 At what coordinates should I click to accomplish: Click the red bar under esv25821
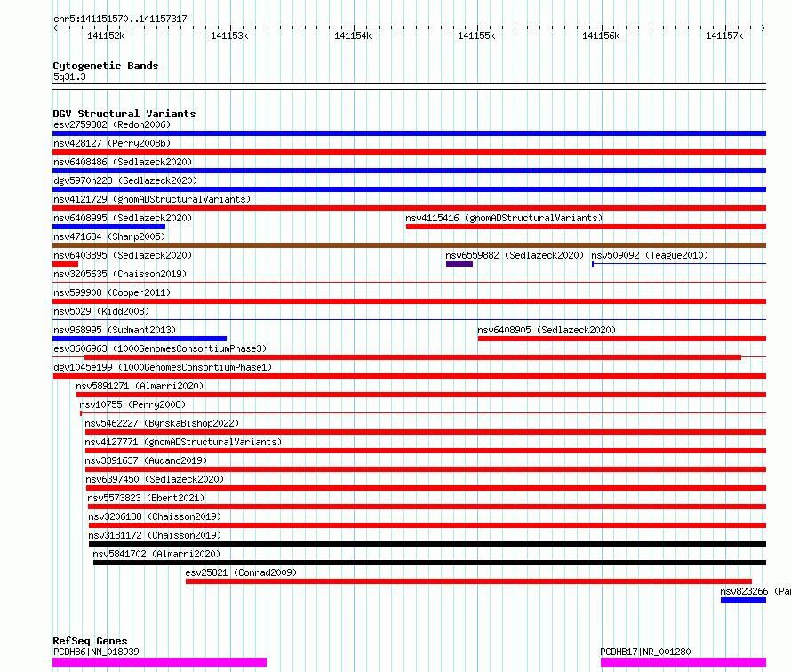coord(468,581)
